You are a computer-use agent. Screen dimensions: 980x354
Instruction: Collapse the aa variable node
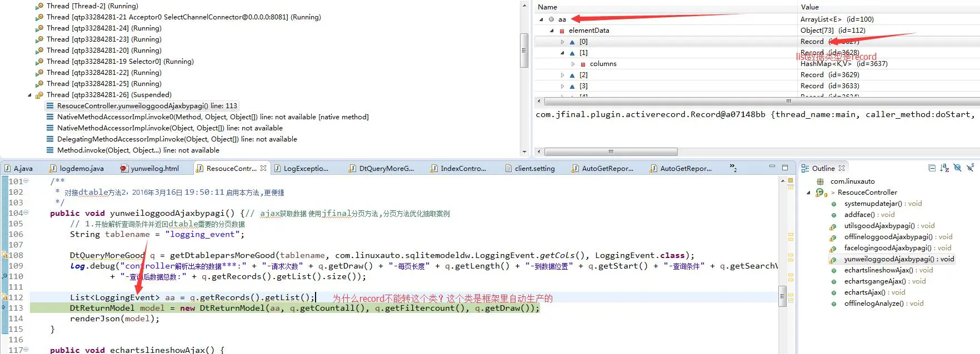coord(541,19)
